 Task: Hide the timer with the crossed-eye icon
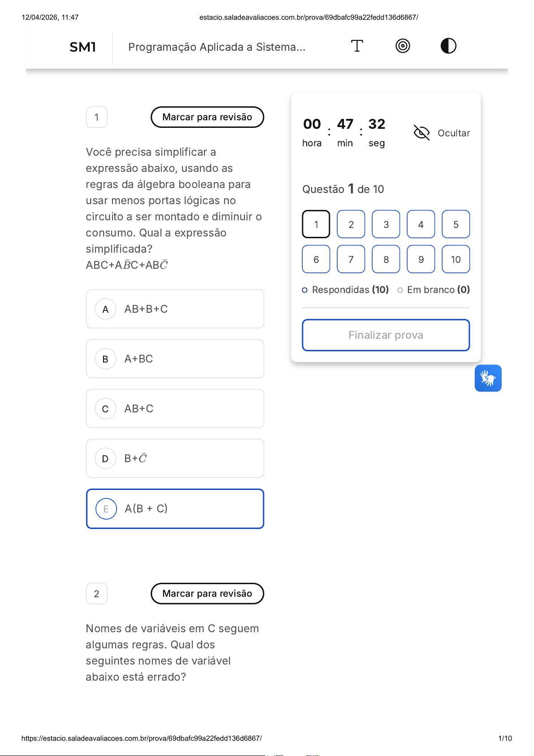tap(421, 133)
